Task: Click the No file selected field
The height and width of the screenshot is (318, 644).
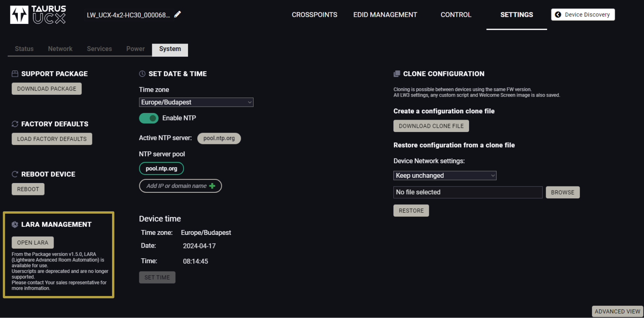Action: (x=468, y=192)
